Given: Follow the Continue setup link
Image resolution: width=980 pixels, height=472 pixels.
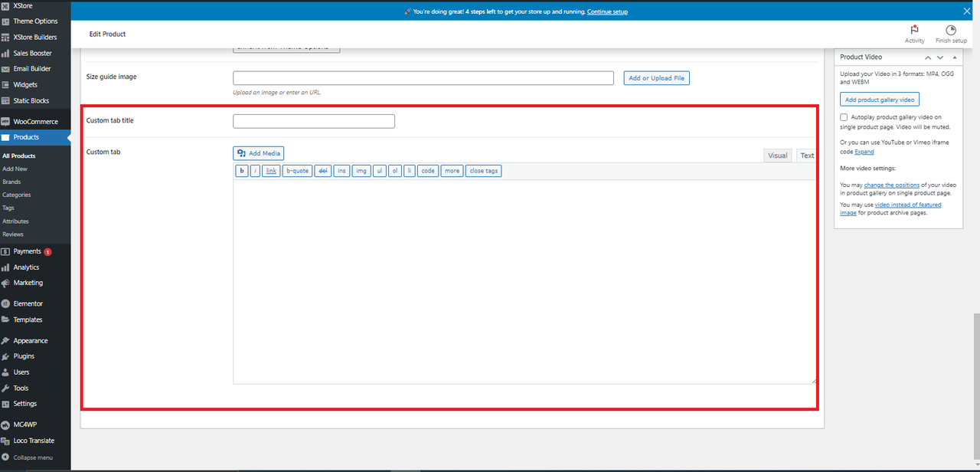Looking at the screenshot, I should coord(607,11).
